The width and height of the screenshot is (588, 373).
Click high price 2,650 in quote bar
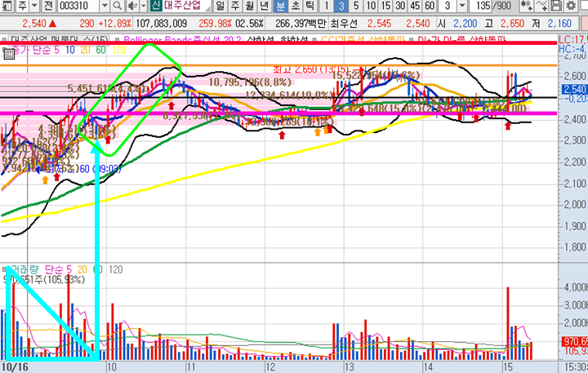pos(512,24)
